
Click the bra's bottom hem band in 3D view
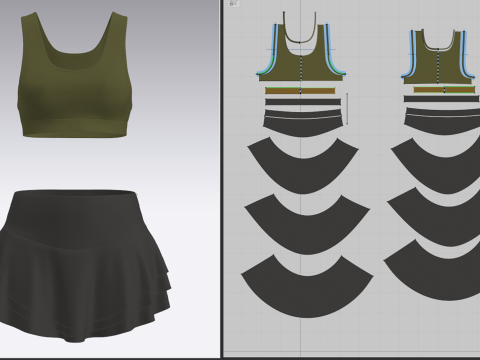coord(75,128)
